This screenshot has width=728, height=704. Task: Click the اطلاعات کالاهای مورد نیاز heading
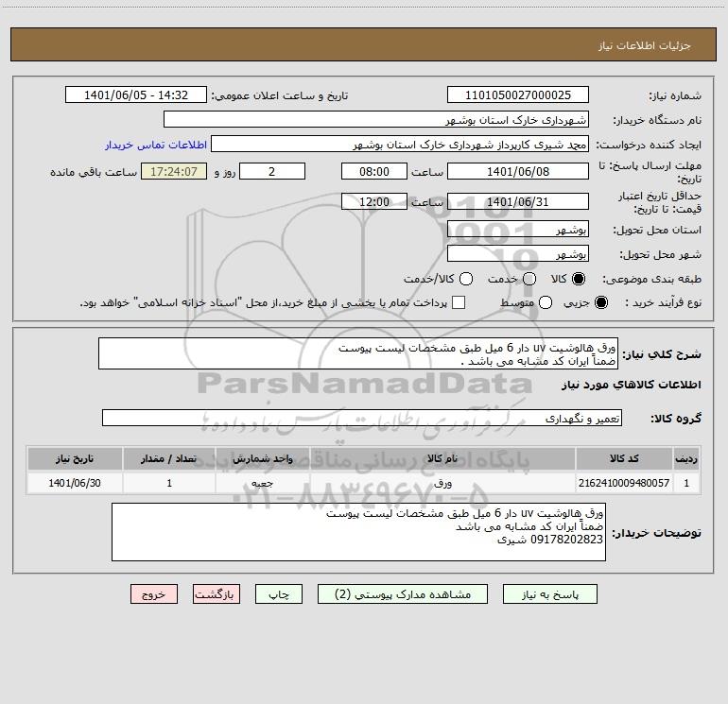tap(631, 385)
